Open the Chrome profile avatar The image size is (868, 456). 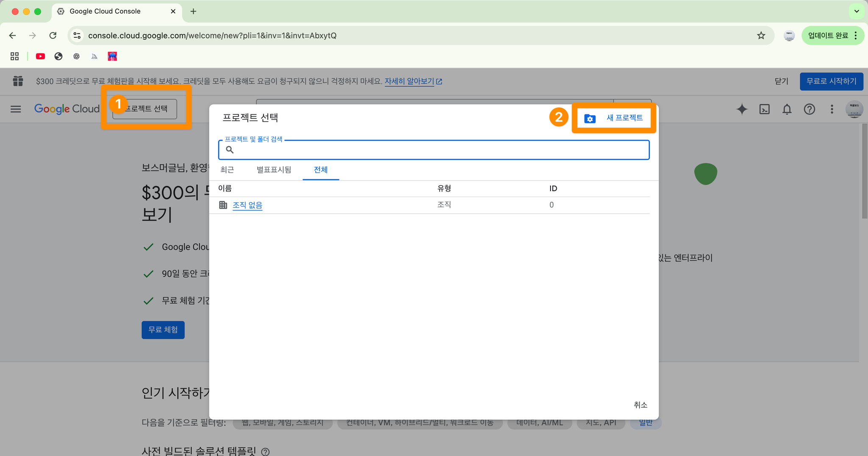[x=789, y=36]
